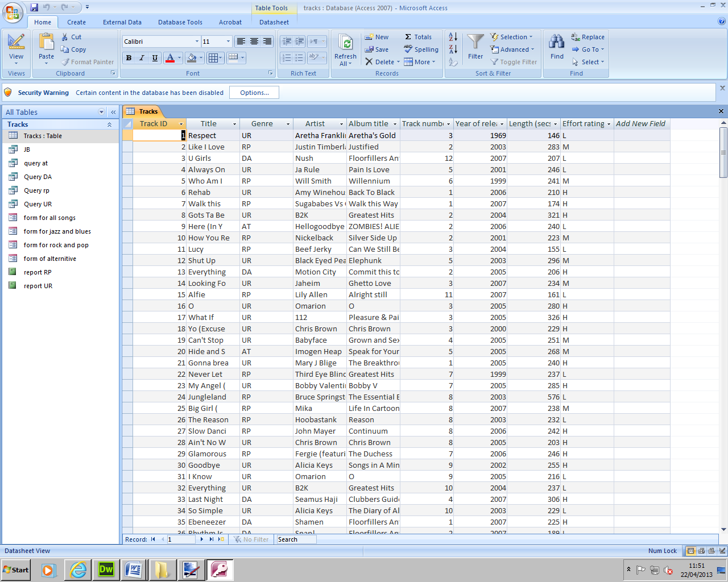Click the Paste clipboard icon

(x=46, y=42)
